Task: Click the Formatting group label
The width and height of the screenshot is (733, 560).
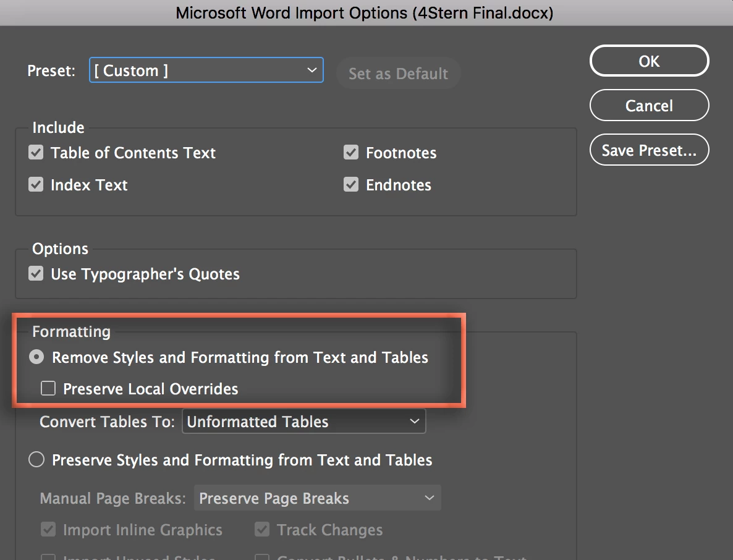Action: [72, 331]
